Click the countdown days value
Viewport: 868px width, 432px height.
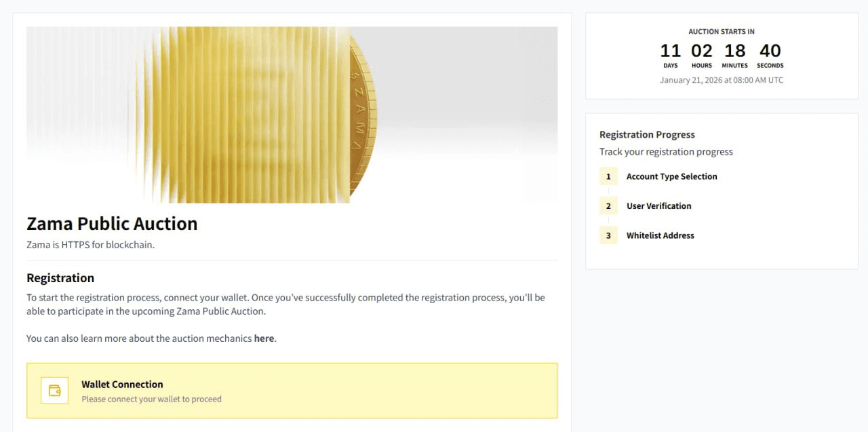pos(670,51)
